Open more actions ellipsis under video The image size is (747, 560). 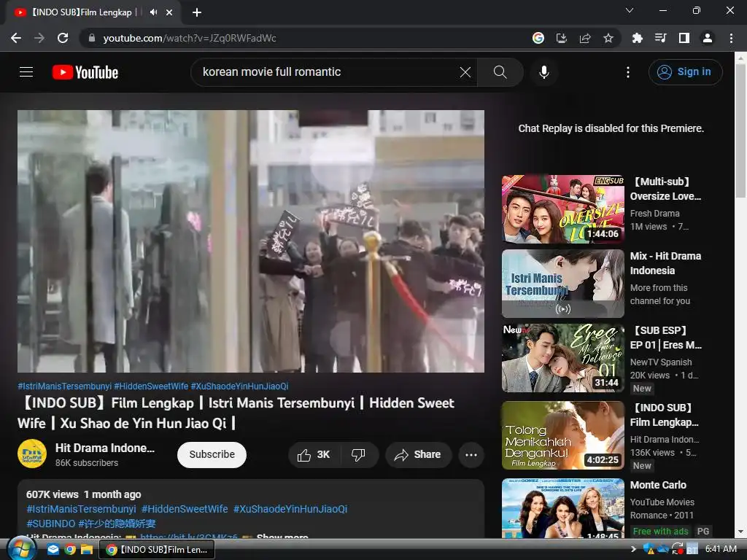[x=471, y=455]
